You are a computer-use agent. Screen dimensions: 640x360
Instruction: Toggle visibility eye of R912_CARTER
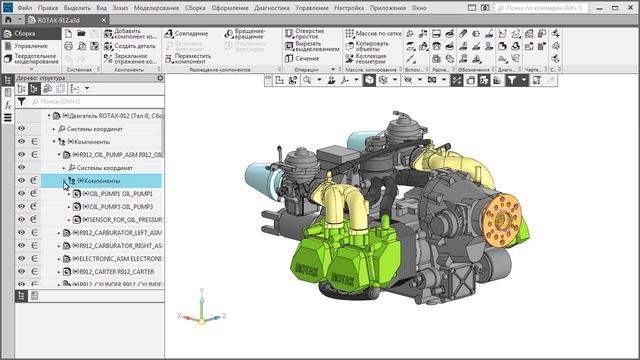[21, 271]
